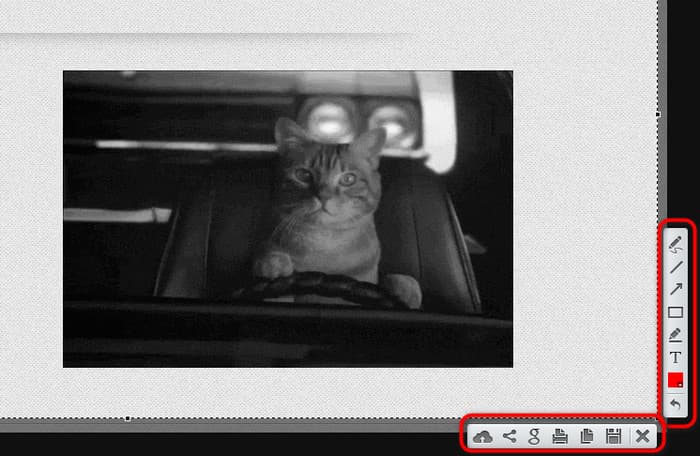The image size is (700, 456).
Task: Share screenshot on social networks
Action: [509, 436]
